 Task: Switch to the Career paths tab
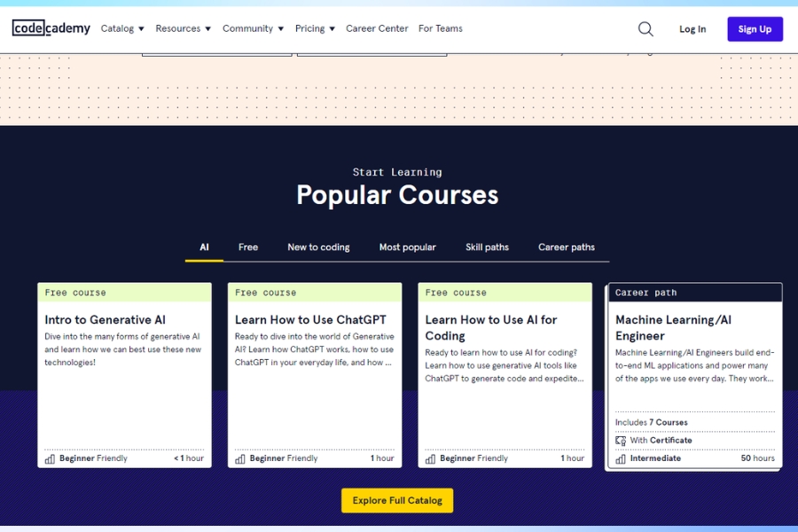pos(567,247)
